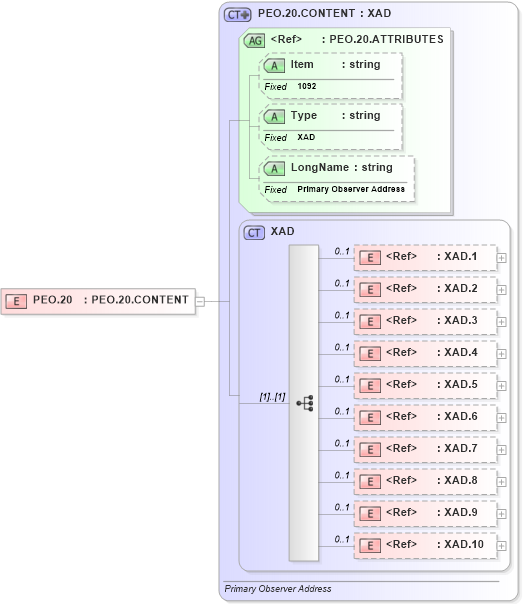Viewport: 523px width, 604px height.
Task: Select the XAD.1 reference label
Action: click(x=431, y=257)
